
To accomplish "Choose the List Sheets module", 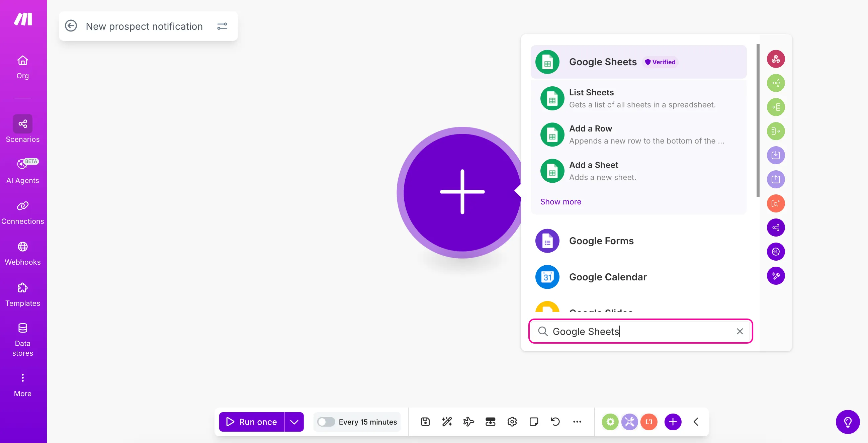I will tap(638, 98).
